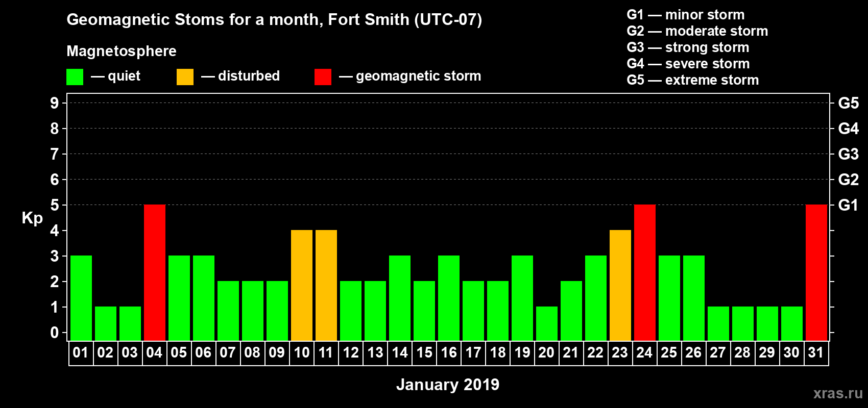Click day label 13 on the axis
The width and height of the screenshot is (868, 408).
tap(375, 352)
